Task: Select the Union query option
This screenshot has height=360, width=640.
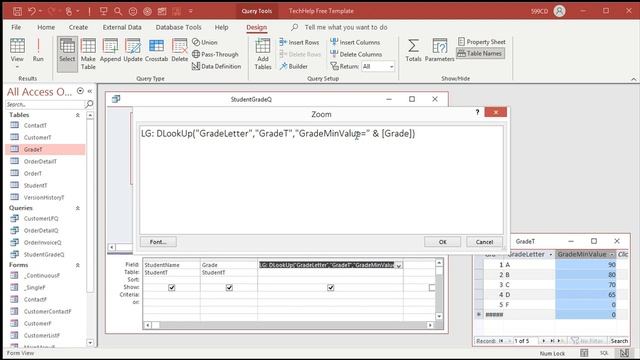Action: click(205, 42)
